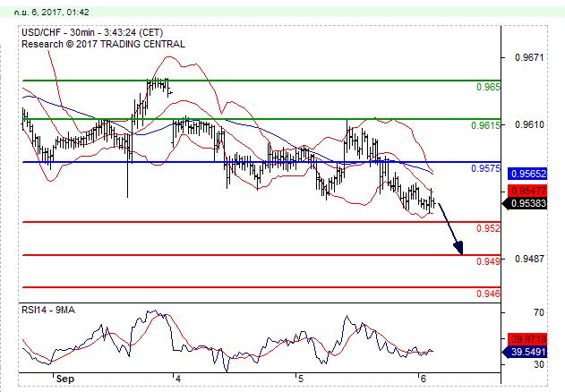Click the day 6 marker on time axis
Screen dimensions: 565x392
424,379
